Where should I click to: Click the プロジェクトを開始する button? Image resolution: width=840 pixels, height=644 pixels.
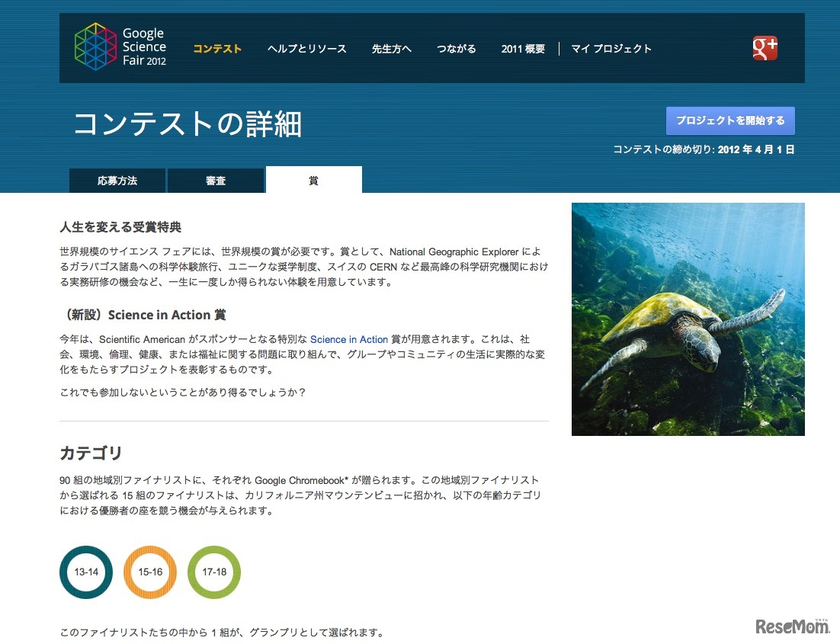coord(730,120)
